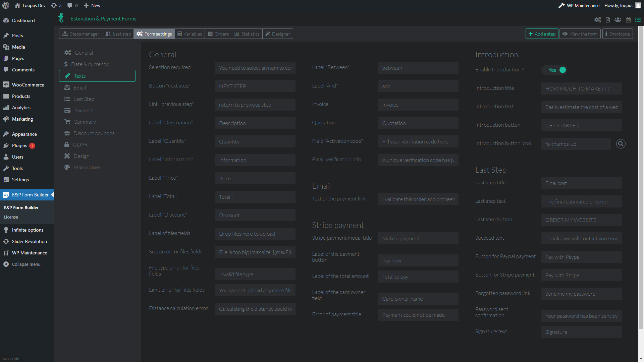Click the updates icon showing 5
Viewport: 644px width, 362px height.
click(x=56, y=5)
